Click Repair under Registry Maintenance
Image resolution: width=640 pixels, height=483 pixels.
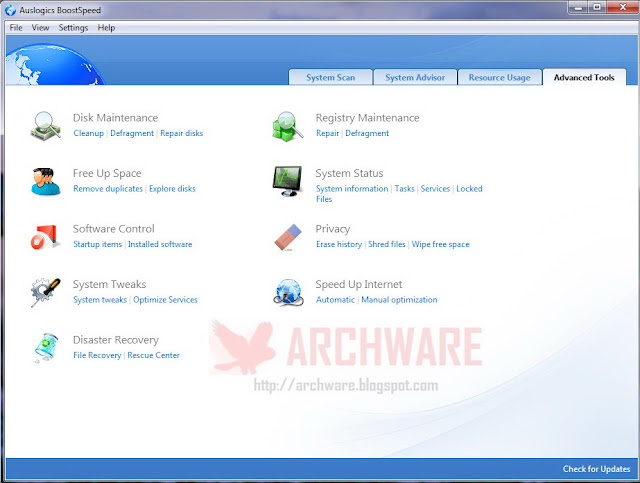tap(327, 133)
